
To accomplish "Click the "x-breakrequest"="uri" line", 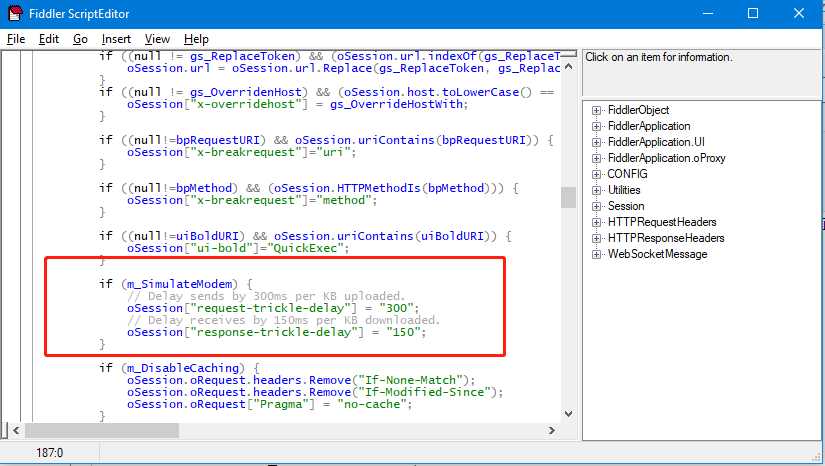I will coord(242,153).
